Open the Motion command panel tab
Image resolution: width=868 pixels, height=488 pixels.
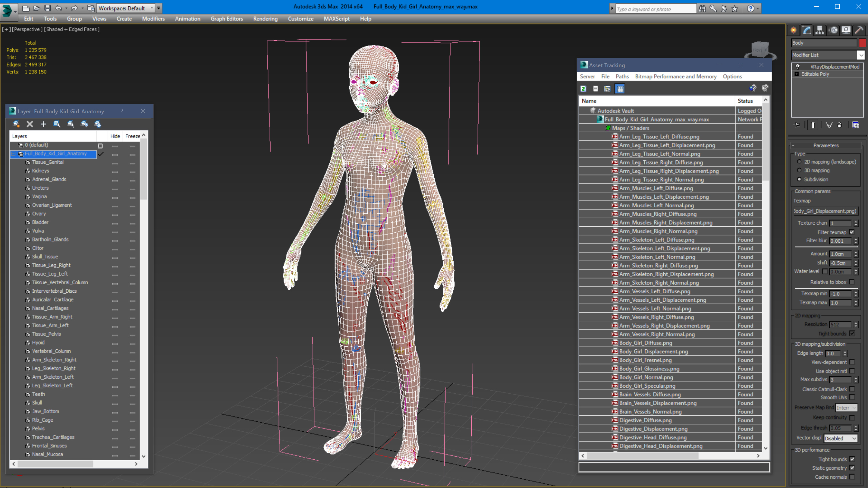[x=833, y=30]
